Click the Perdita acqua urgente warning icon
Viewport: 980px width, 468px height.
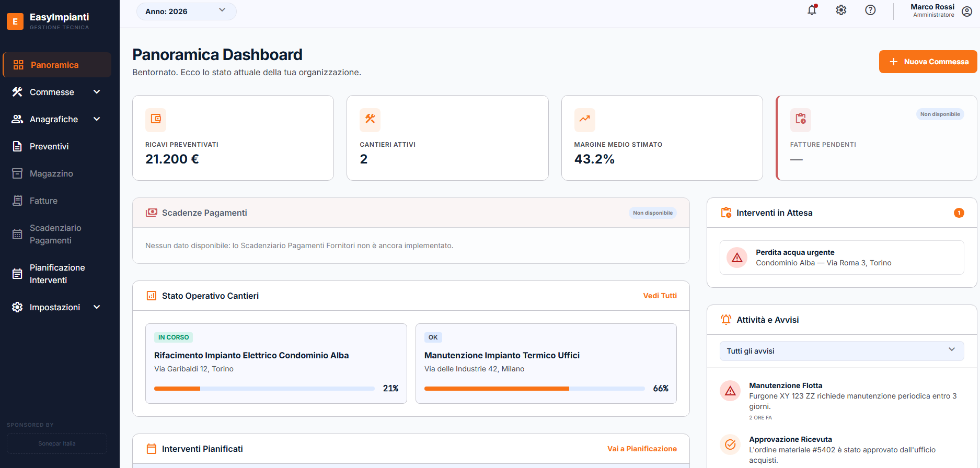pyautogui.click(x=737, y=258)
